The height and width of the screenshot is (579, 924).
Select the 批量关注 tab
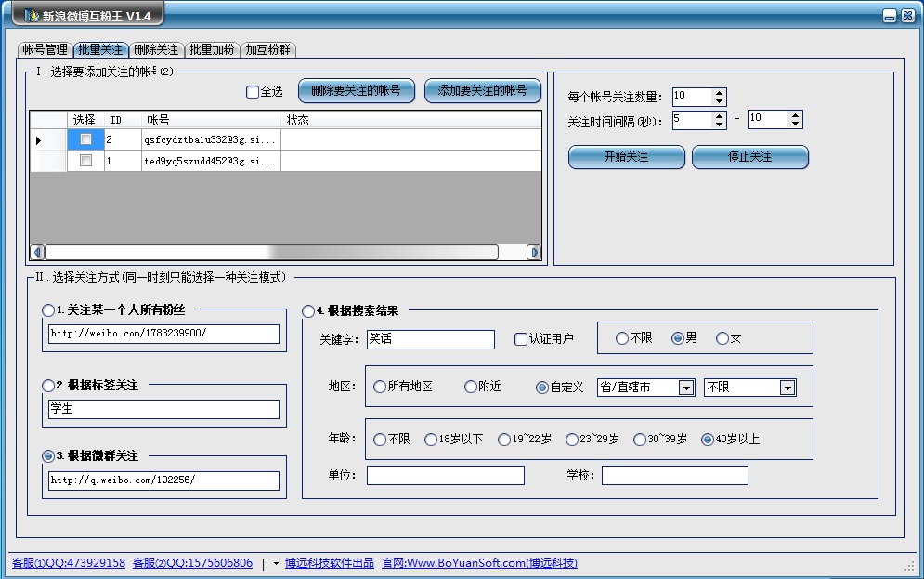pos(100,49)
